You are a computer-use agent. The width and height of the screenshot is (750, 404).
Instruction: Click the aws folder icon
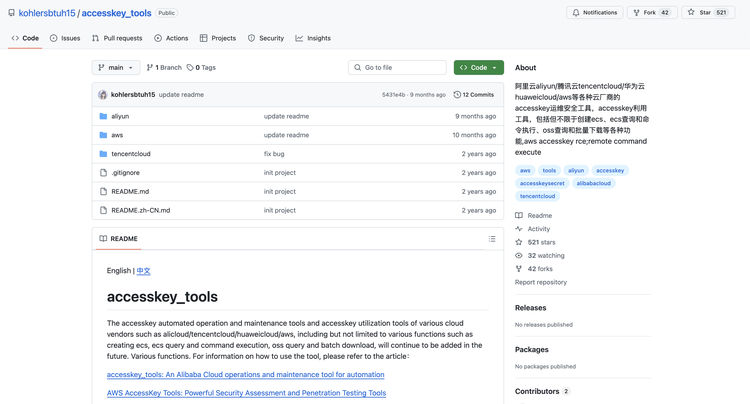(x=103, y=135)
